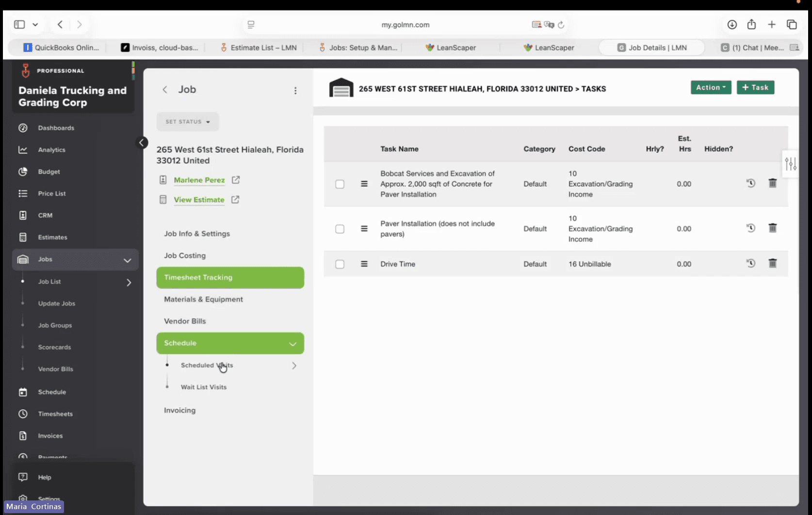Open View Estimate external link icon
The image size is (812, 515).
click(235, 199)
